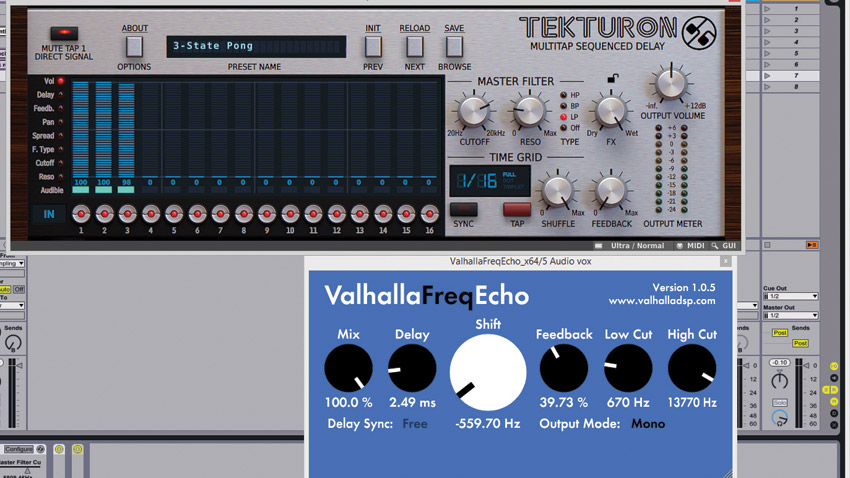Click the round tap button 8
Screen dimensions: 850x478
(x=243, y=214)
